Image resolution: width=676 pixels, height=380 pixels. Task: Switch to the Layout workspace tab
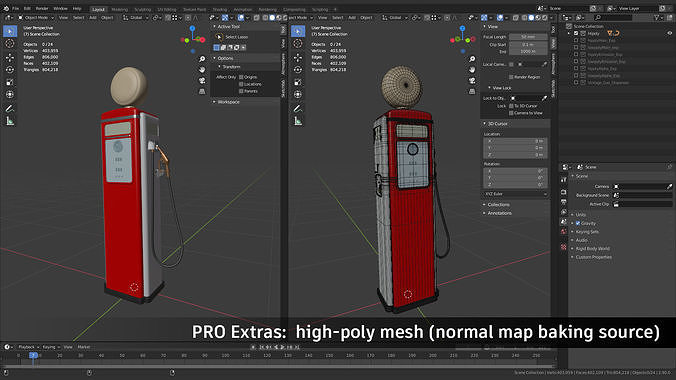[x=98, y=9]
